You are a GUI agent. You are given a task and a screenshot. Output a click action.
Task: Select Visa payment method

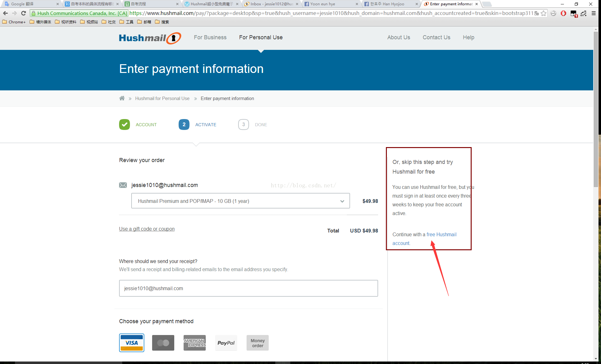click(x=132, y=342)
